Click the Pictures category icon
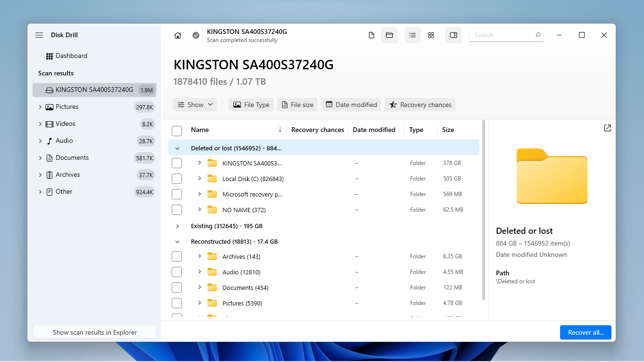644x362 pixels. [x=50, y=107]
